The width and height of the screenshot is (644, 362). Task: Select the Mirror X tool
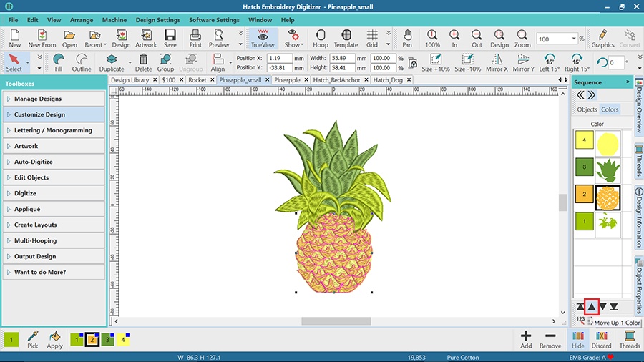click(x=497, y=63)
